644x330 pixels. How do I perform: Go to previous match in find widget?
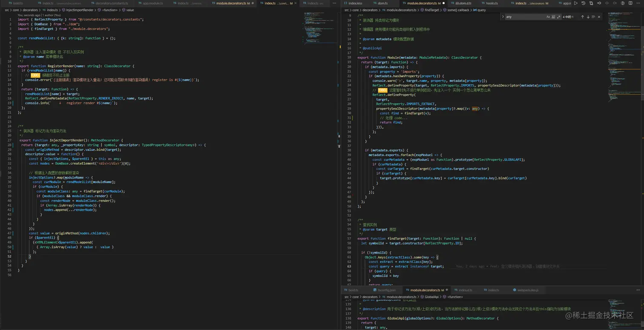click(x=582, y=17)
